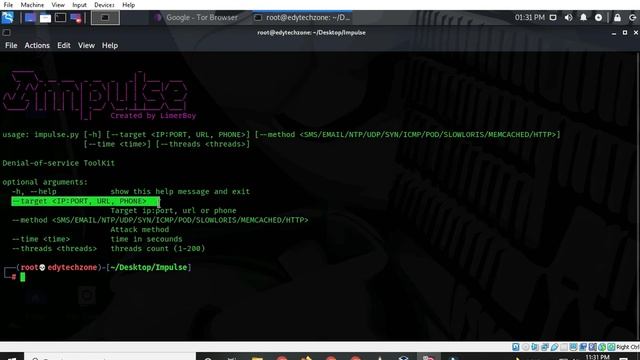Click the VirtualBox hard disk activity icon
640x360 pixels.
[x=516, y=347]
